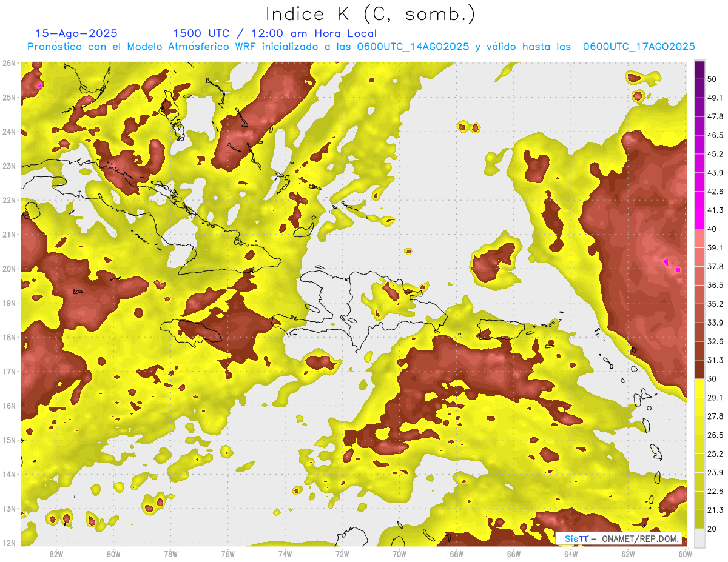
Task: Click the color scale value '33.9'
Action: tap(715, 323)
